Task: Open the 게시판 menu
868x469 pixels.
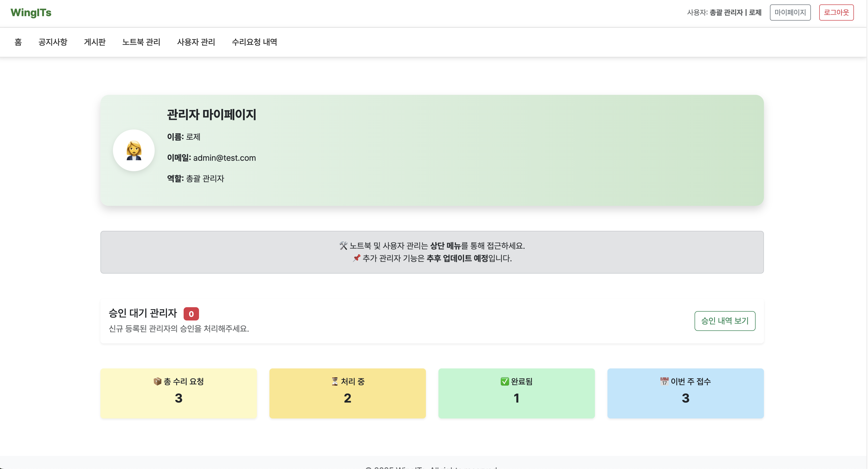Action: click(95, 42)
